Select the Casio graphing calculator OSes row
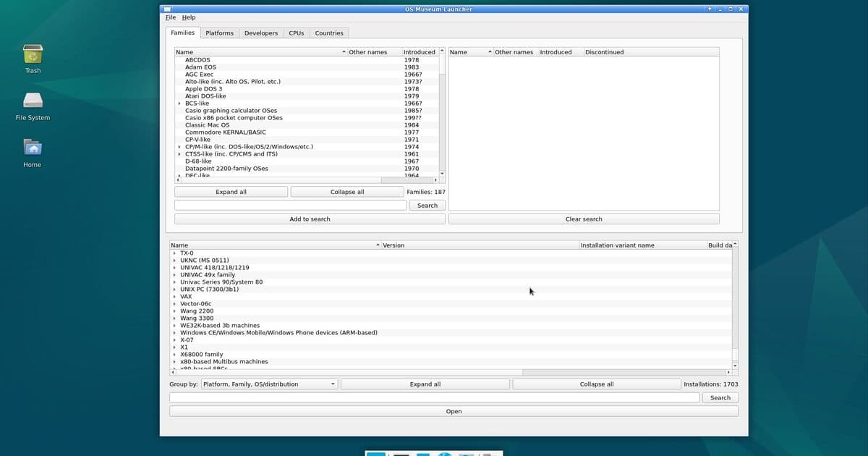868x456 pixels. (x=307, y=111)
